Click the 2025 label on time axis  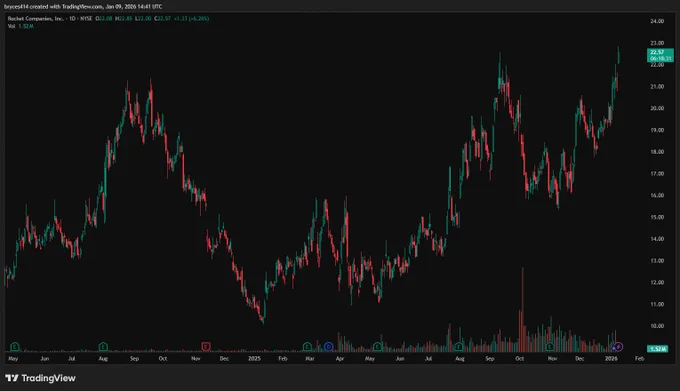(254, 358)
